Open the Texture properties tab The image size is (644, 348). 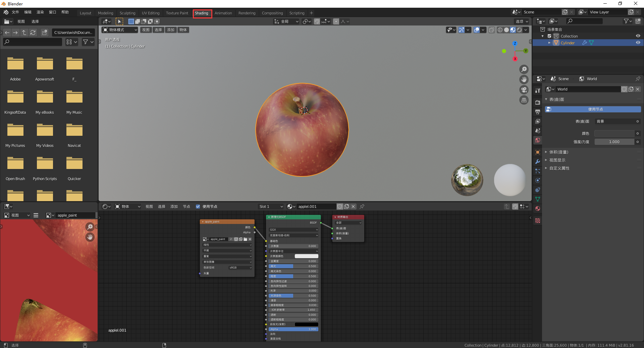(538, 221)
